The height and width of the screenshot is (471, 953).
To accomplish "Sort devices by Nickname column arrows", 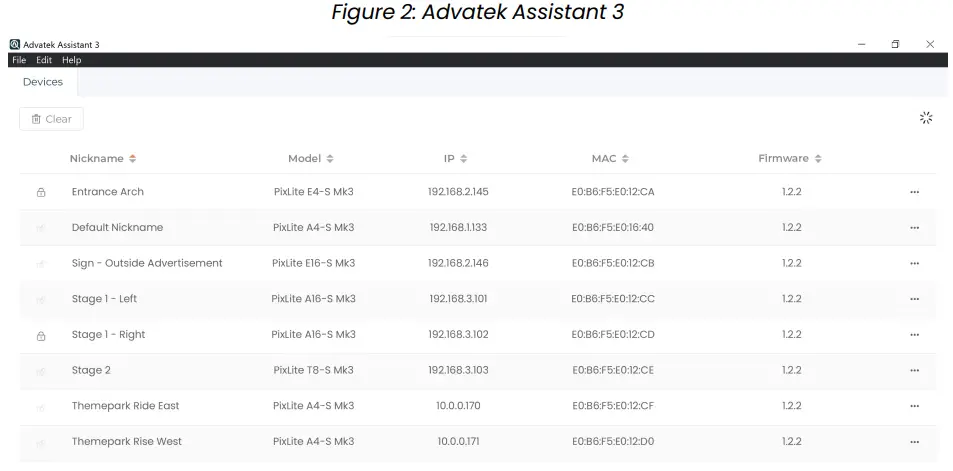I will click(x=133, y=159).
